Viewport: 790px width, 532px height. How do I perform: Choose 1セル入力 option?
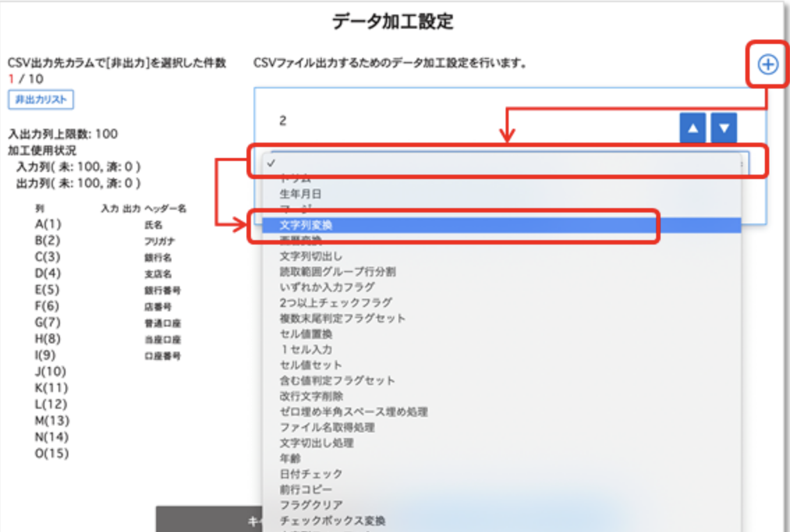coord(306,350)
